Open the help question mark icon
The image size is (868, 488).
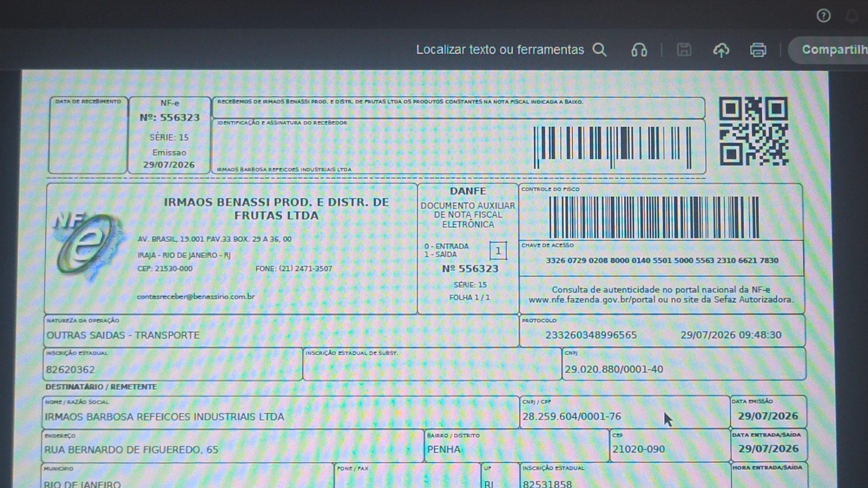[x=823, y=16]
